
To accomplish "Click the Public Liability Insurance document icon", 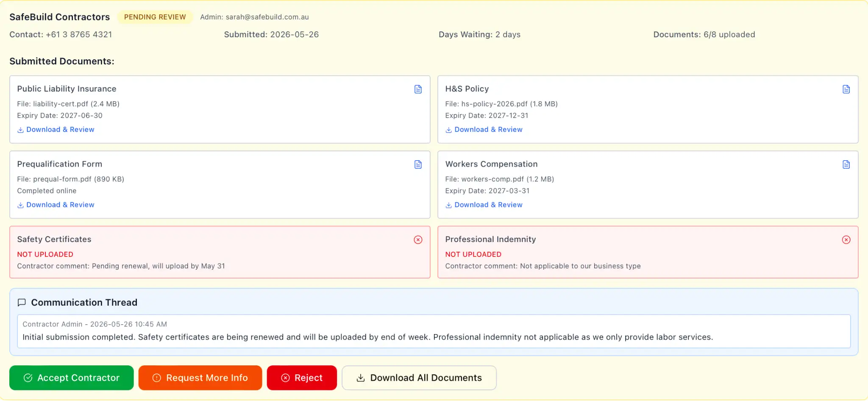I will point(418,89).
